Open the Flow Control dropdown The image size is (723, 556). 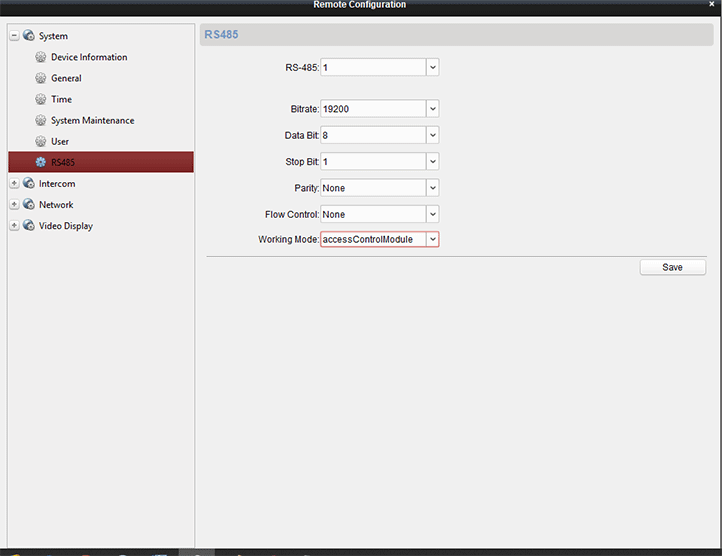(x=433, y=214)
